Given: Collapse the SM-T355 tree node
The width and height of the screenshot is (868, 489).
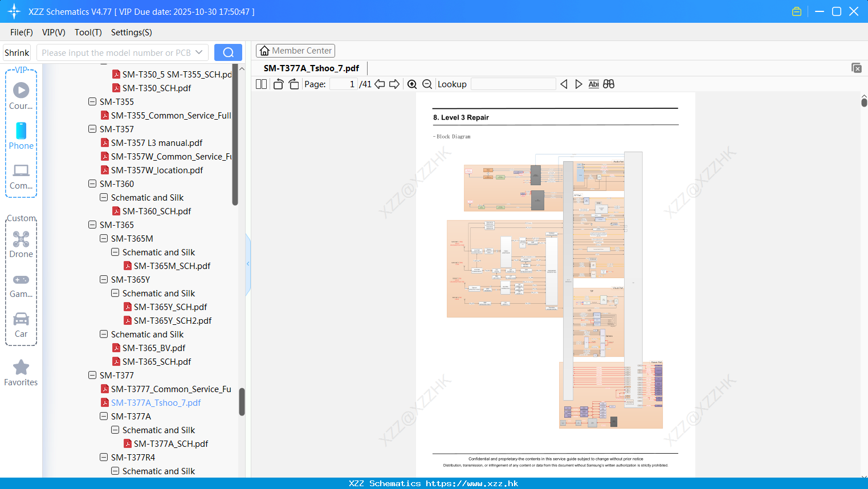Looking at the screenshot, I should point(92,102).
